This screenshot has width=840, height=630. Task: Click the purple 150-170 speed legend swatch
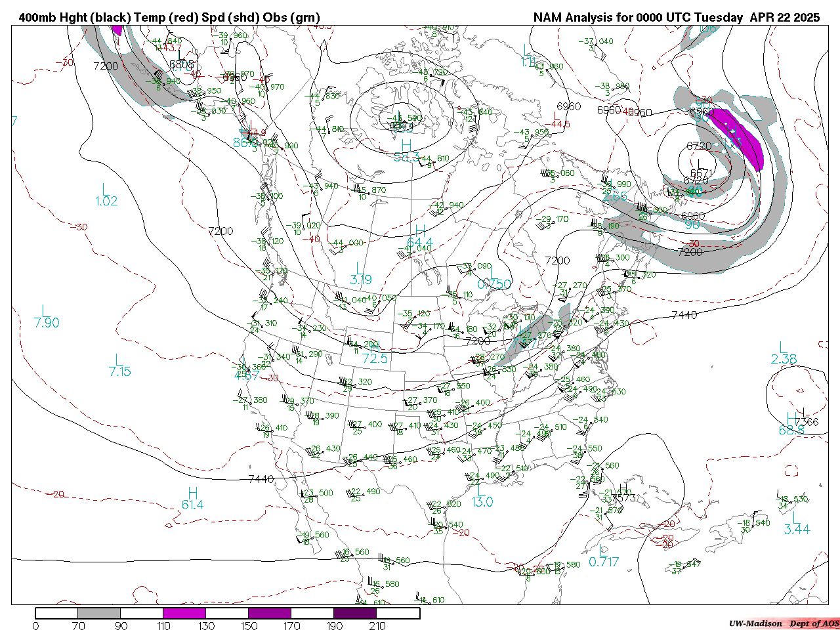tap(270, 614)
